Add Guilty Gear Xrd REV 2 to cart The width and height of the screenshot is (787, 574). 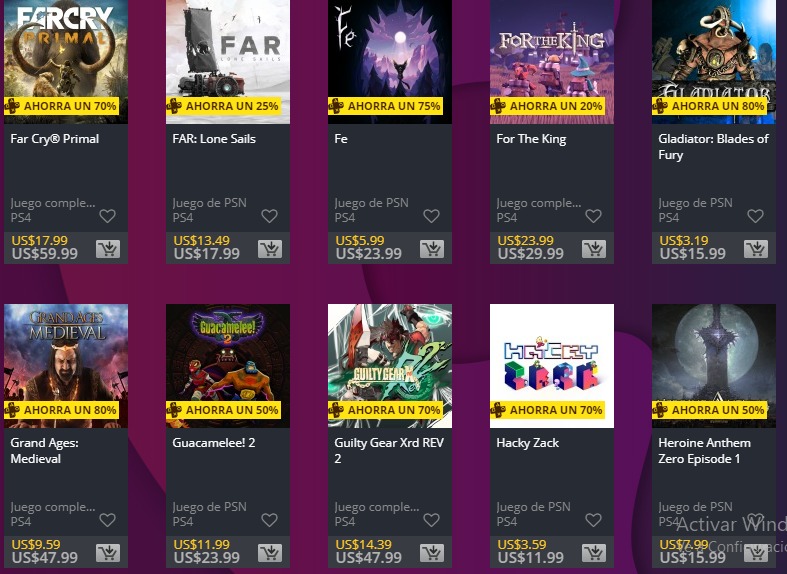coord(432,553)
